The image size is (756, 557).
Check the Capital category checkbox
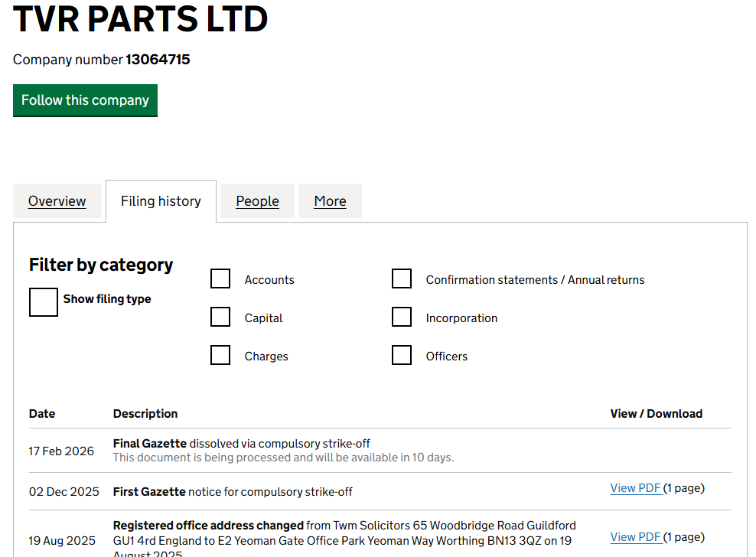pyautogui.click(x=220, y=317)
